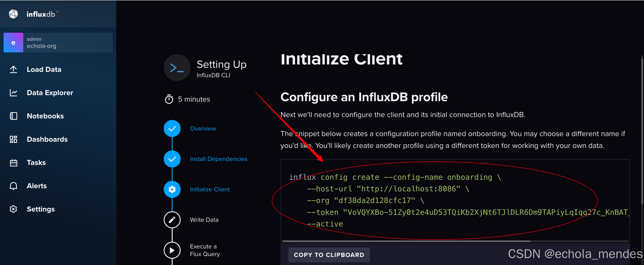Open the admin echola-org account switcher
644x265 pixels.
point(58,43)
